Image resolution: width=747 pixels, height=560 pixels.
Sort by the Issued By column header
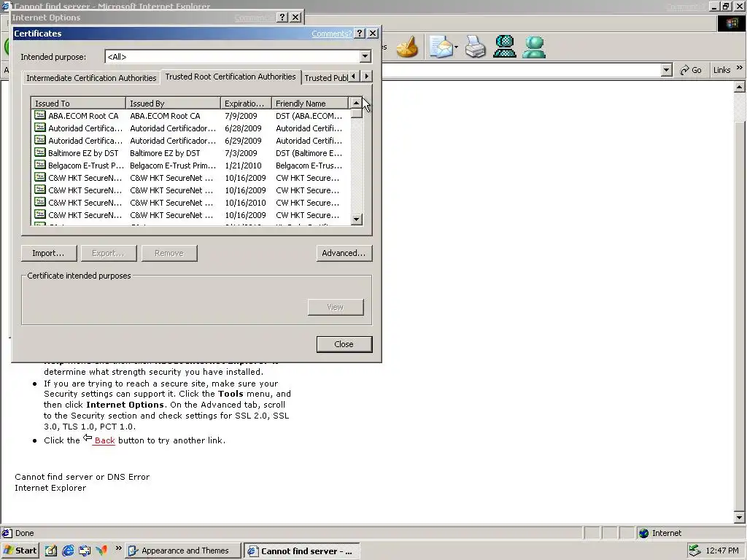[x=174, y=104]
